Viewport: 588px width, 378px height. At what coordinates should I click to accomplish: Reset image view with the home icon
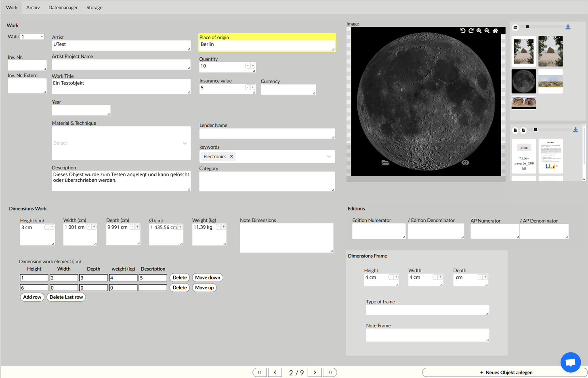[x=495, y=31]
